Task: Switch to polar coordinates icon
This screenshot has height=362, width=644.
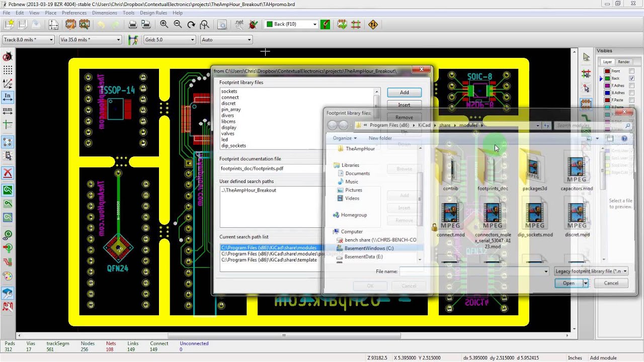Action: click(8, 83)
